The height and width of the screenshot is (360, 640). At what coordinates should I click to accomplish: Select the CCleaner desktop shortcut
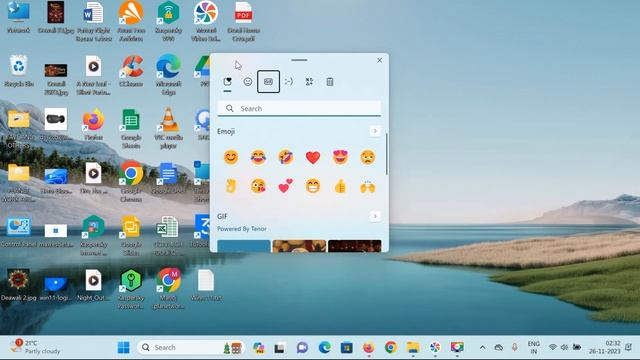(x=131, y=72)
